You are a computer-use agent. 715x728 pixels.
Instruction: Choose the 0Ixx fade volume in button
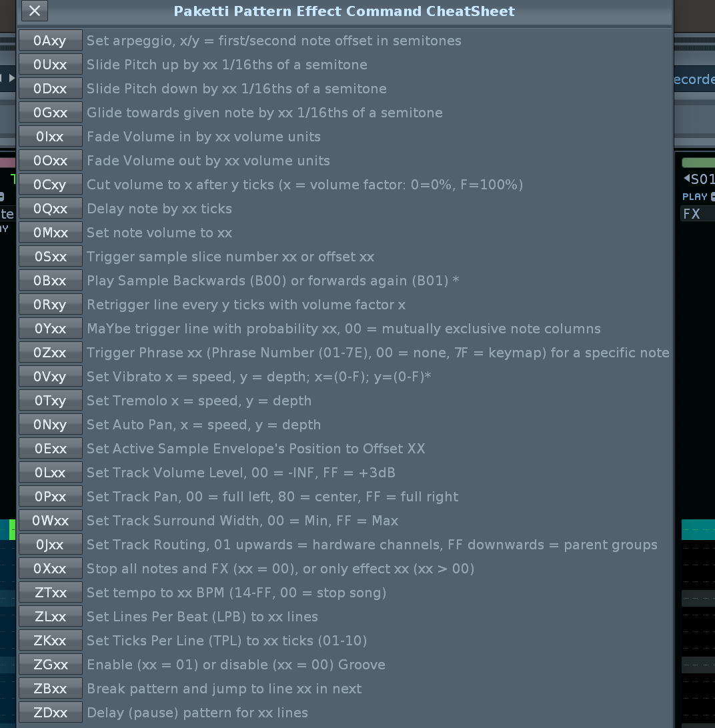point(51,137)
